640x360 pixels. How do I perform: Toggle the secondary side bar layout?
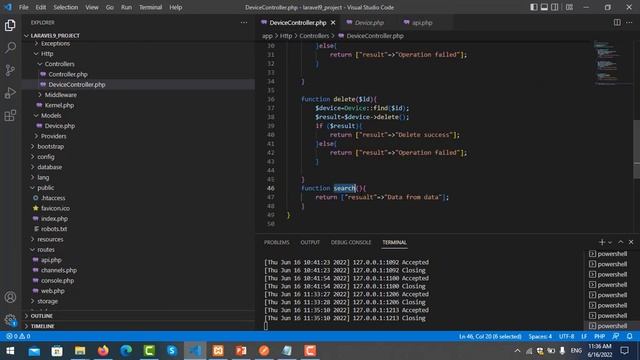click(x=555, y=7)
